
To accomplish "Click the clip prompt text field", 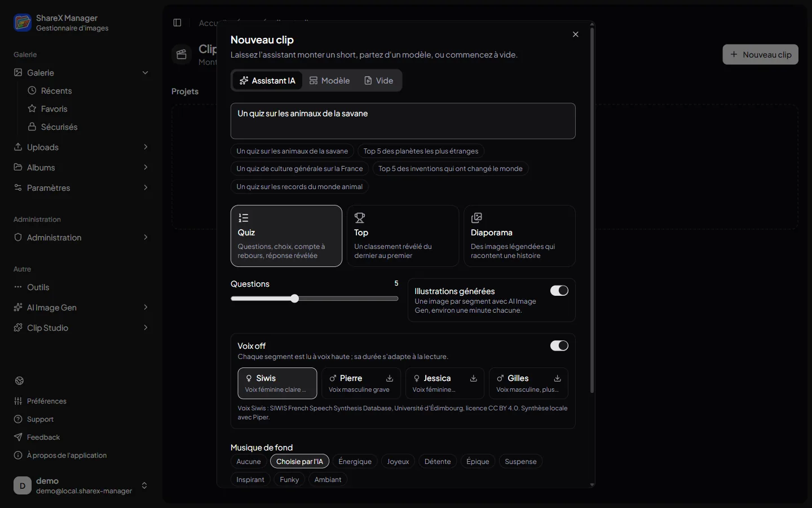I will [403, 121].
